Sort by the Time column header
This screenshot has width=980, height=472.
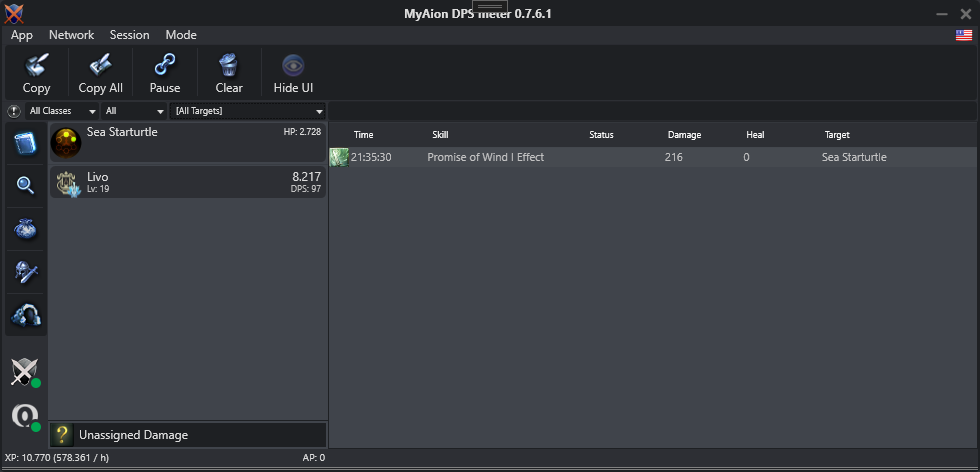(363, 135)
